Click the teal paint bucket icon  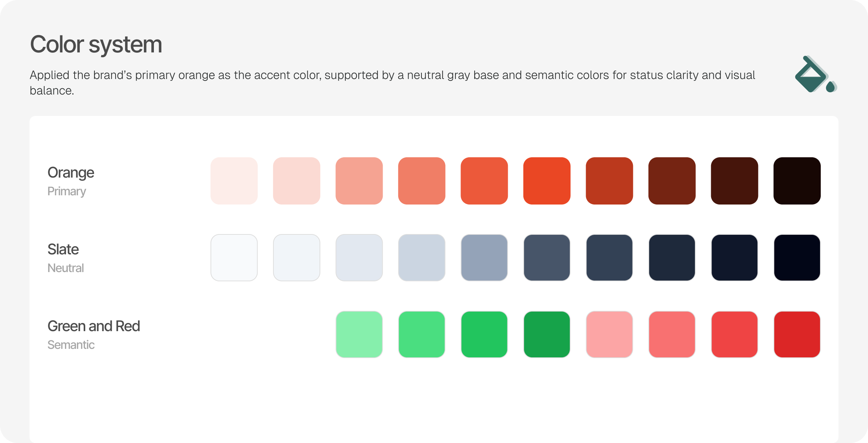coord(816,74)
